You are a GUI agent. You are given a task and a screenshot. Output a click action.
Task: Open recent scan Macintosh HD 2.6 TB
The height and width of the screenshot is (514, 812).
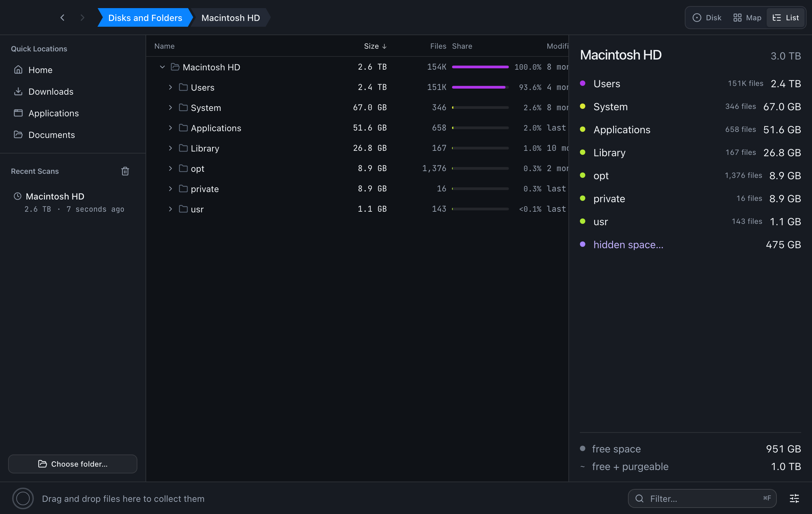[73, 202]
